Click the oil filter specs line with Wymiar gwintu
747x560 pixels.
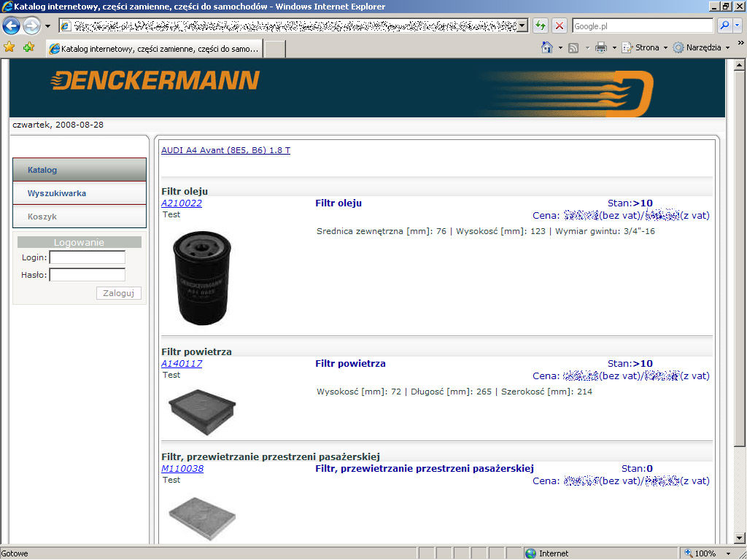point(485,231)
